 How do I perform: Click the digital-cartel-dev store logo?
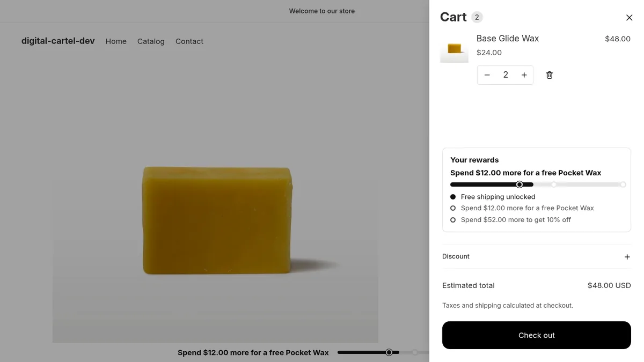(x=58, y=41)
